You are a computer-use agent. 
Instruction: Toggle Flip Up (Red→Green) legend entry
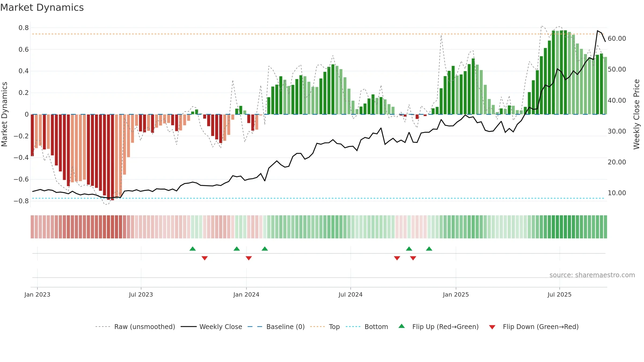point(438,327)
